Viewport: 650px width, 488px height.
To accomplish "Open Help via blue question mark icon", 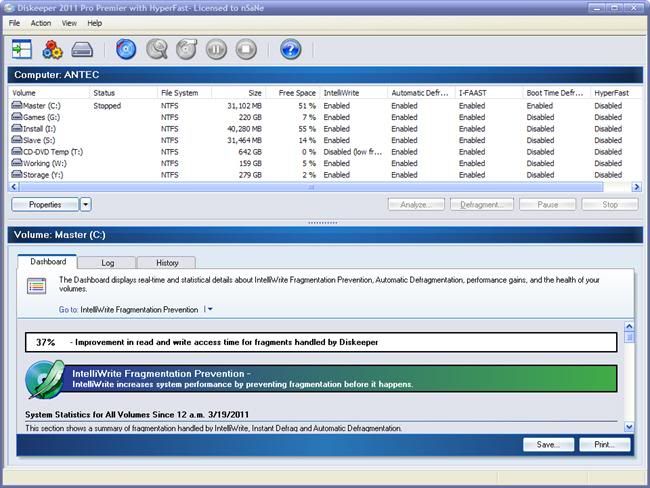I will [291, 49].
